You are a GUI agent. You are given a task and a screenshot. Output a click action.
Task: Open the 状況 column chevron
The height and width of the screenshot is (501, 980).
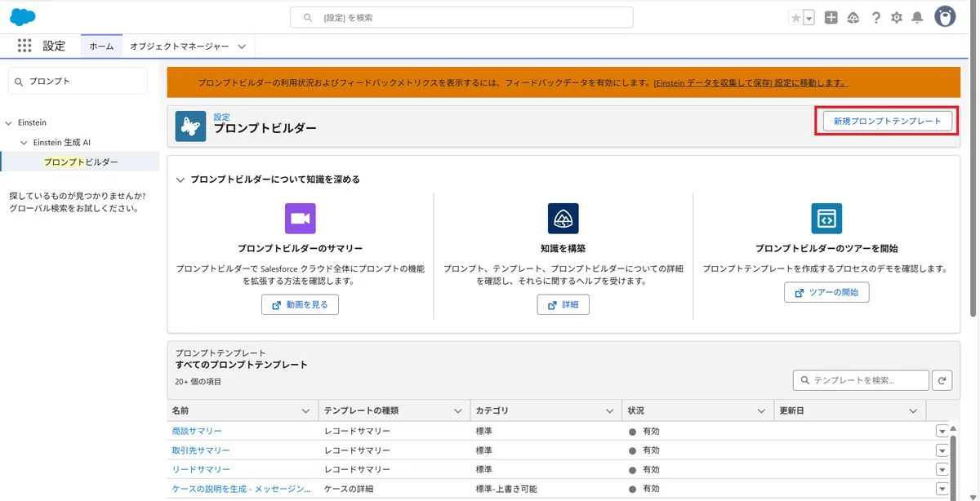[762, 411]
